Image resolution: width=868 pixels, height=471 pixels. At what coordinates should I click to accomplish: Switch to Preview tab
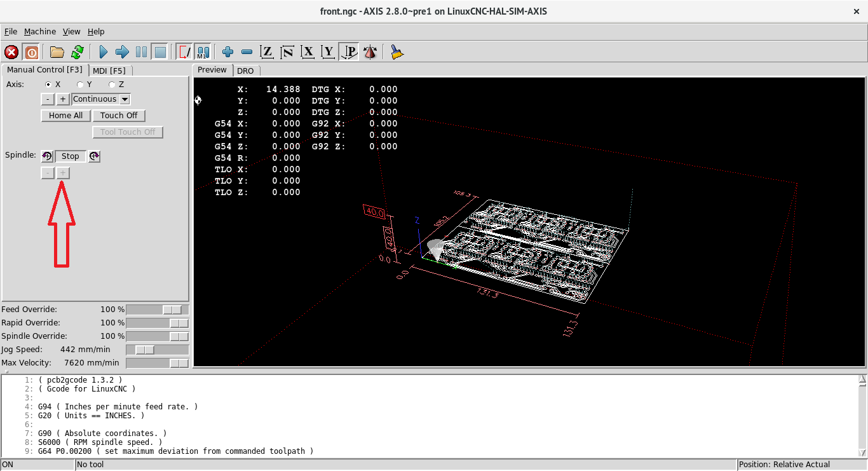coord(212,70)
